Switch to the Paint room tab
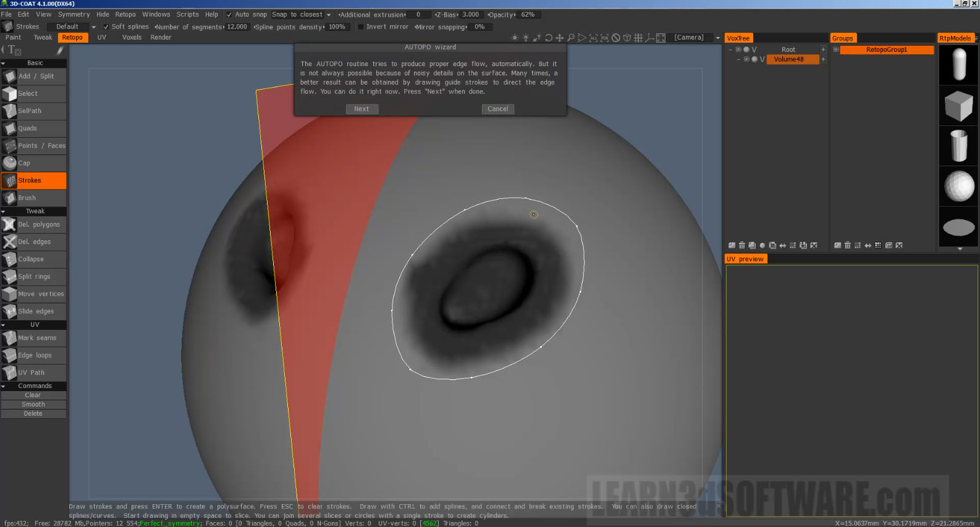Viewport: 980px width, 527px height. point(13,37)
